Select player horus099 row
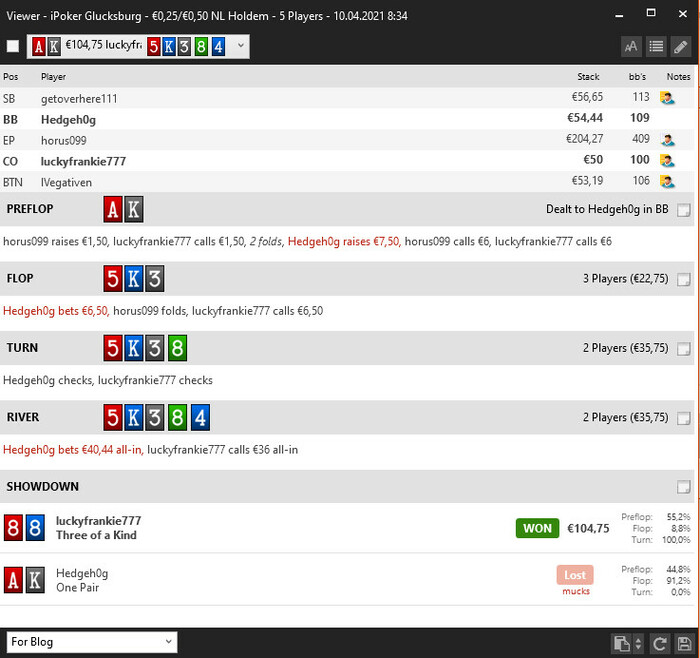Viewport: 700px width, 658px height. click(x=347, y=140)
